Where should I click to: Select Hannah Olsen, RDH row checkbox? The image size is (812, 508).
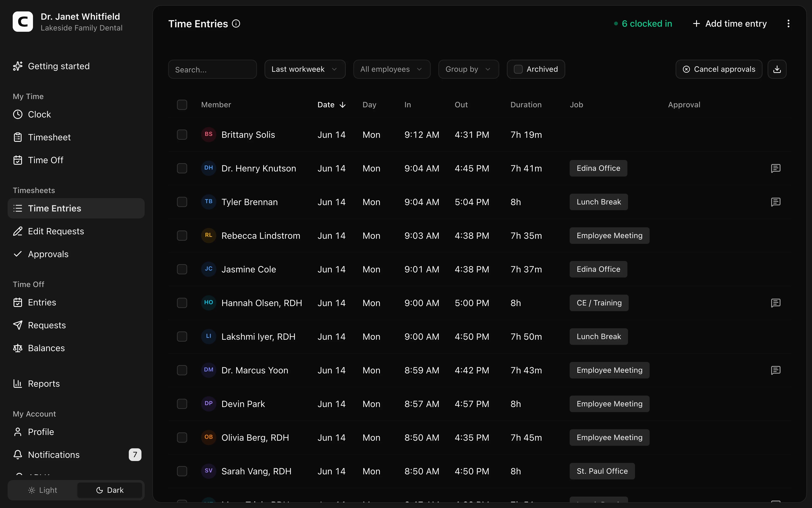pyautogui.click(x=182, y=303)
